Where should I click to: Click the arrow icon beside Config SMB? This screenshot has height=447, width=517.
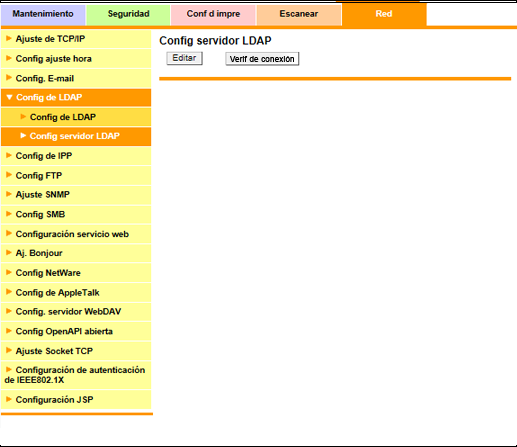9,214
